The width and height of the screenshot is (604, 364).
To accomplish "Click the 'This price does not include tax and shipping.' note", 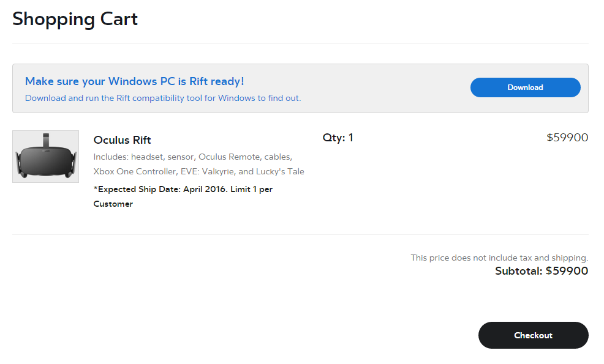I will click(x=499, y=258).
